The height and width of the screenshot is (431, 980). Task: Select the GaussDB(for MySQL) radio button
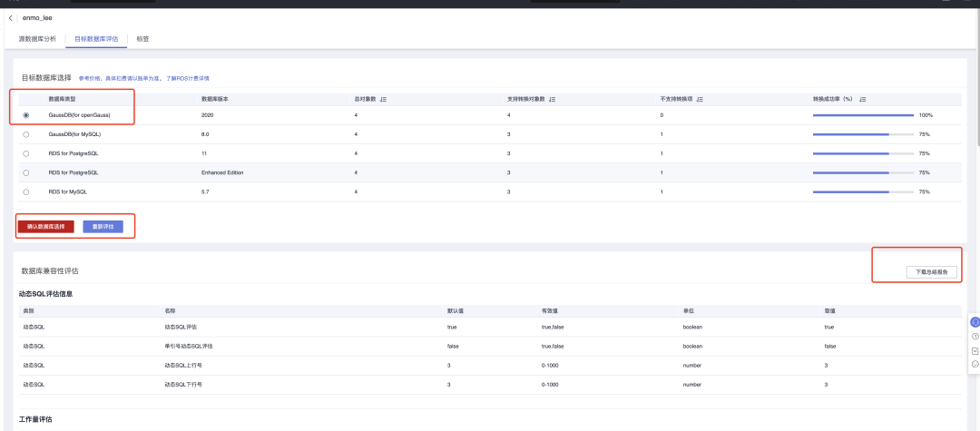(x=25, y=134)
